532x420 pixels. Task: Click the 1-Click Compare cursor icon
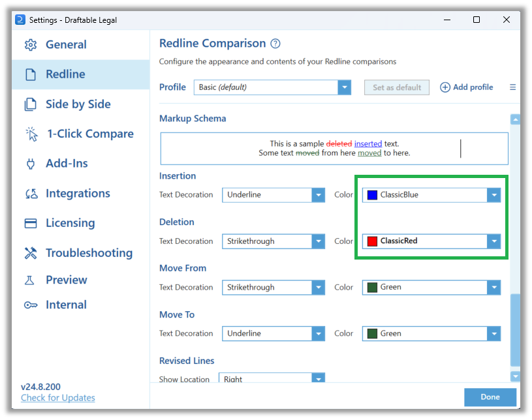click(31, 134)
